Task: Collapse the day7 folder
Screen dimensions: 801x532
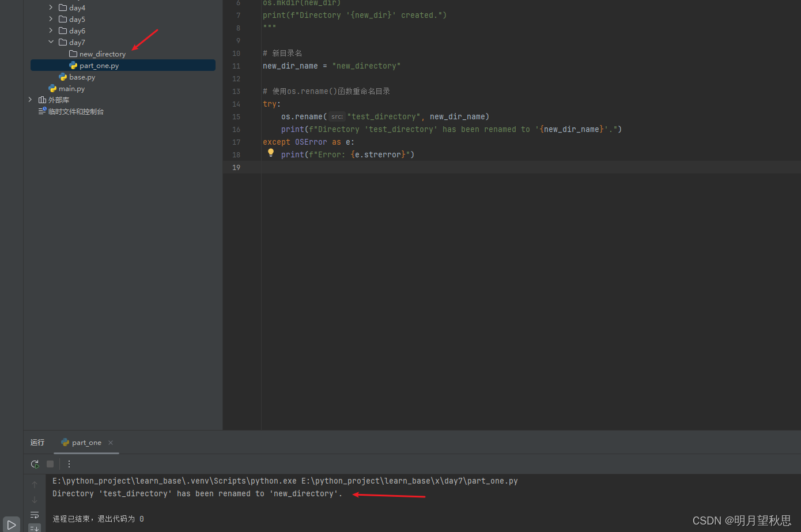Action: (x=51, y=42)
